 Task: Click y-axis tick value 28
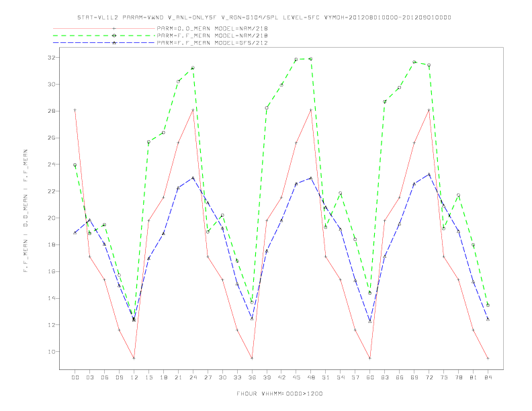[51, 111]
